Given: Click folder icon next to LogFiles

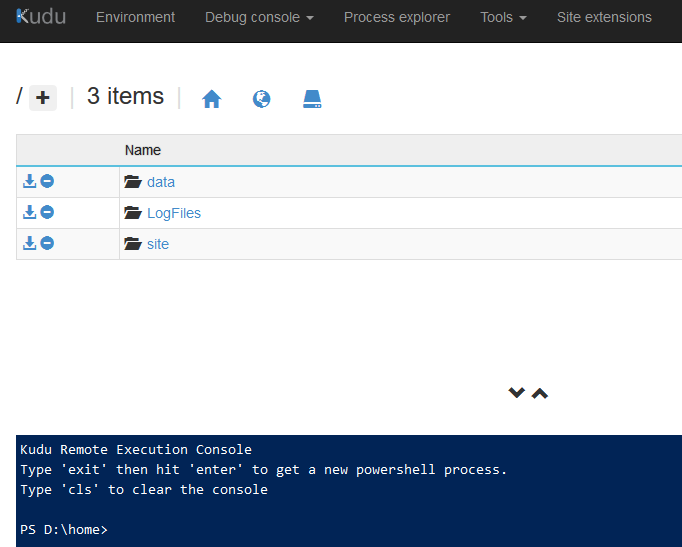Looking at the screenshot, I should [133, 213].
